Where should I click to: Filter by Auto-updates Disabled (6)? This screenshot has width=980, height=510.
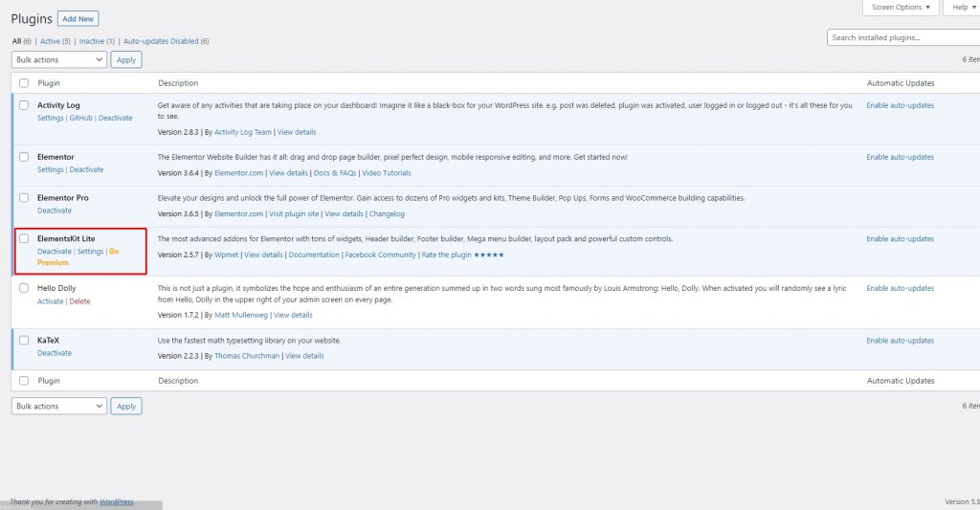(x=167, y=41)
